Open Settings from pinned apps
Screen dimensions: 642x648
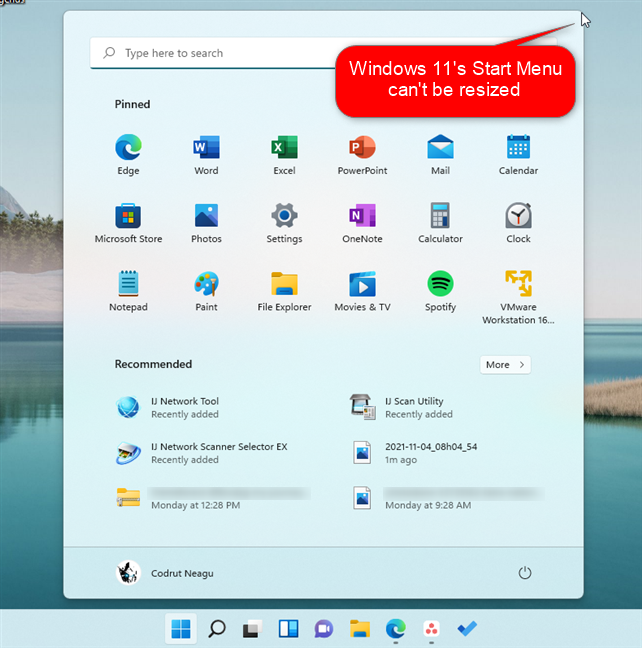[284, 223]
